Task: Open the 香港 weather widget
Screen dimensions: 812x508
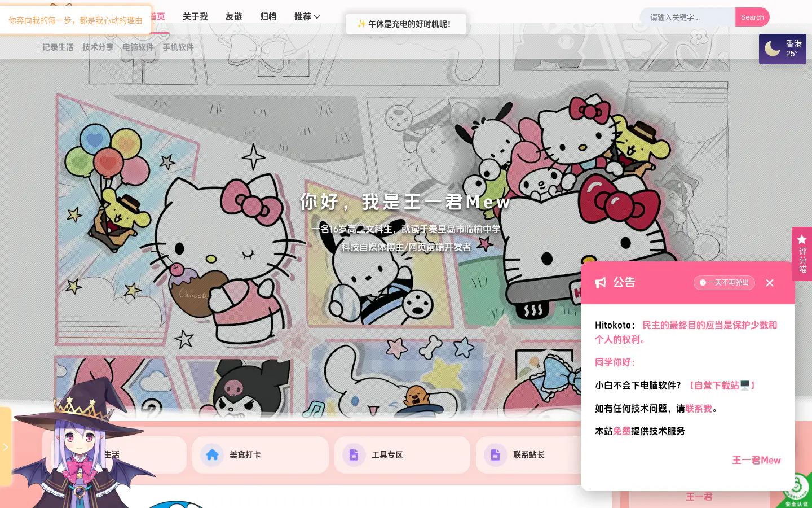Action: pos(783,49)
